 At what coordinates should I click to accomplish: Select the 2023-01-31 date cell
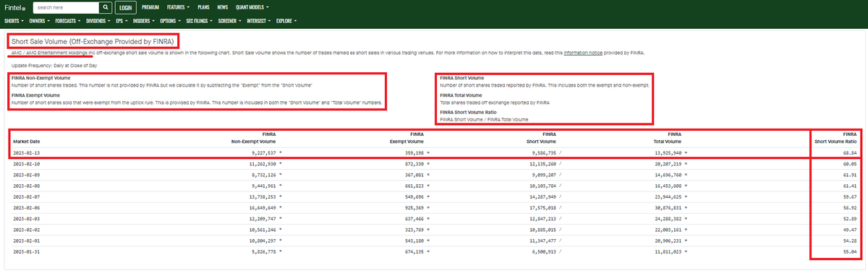pyautogui.click(x=26, y=251)
